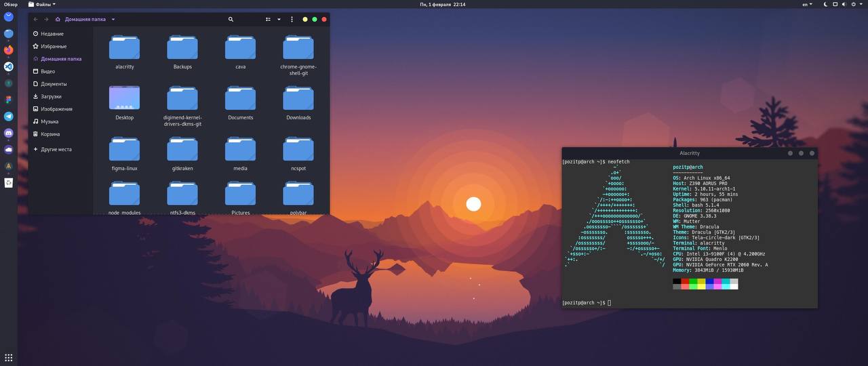Open Figma from the dock
This screenshot has width=868, height=366.
point(9,100)
